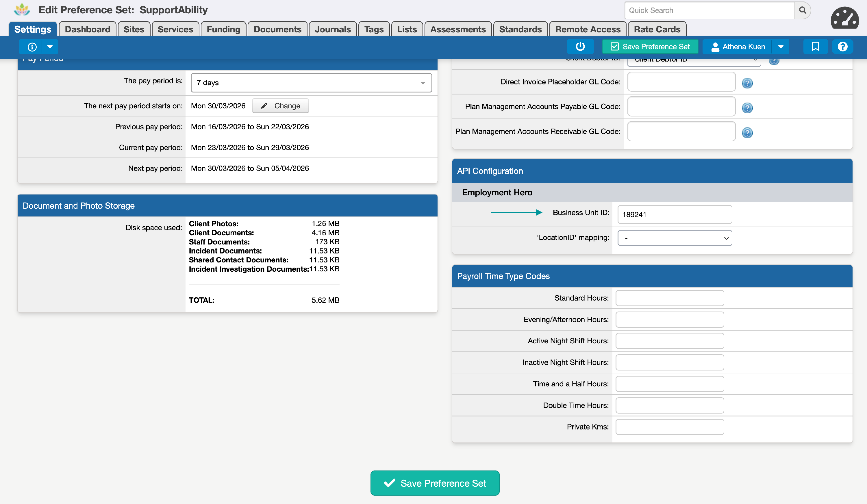Click bottom Save Preference Set button
This screenshot has height=504, width=867.
(x=435, y=483)
